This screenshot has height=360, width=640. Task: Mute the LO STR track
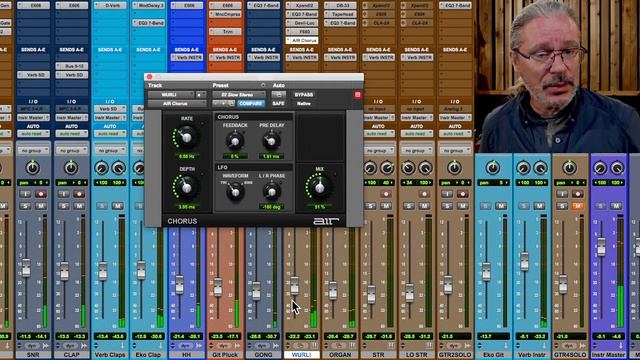point(424,206)
